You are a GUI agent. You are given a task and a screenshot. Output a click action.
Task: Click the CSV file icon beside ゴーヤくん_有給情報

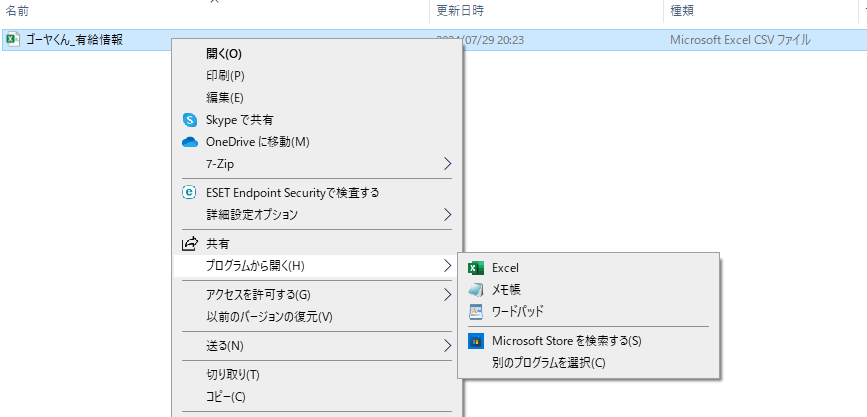[x=12, y=41]
